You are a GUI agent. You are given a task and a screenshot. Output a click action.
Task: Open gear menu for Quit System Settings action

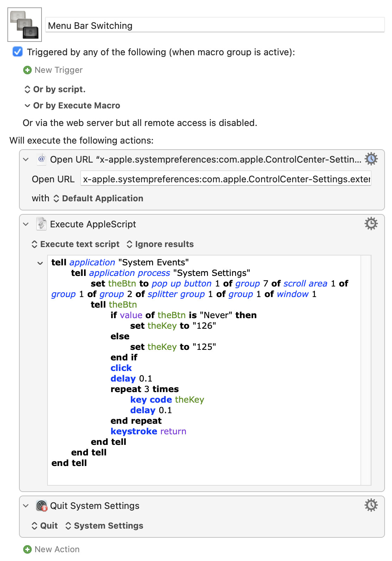[x=371, y=505]
